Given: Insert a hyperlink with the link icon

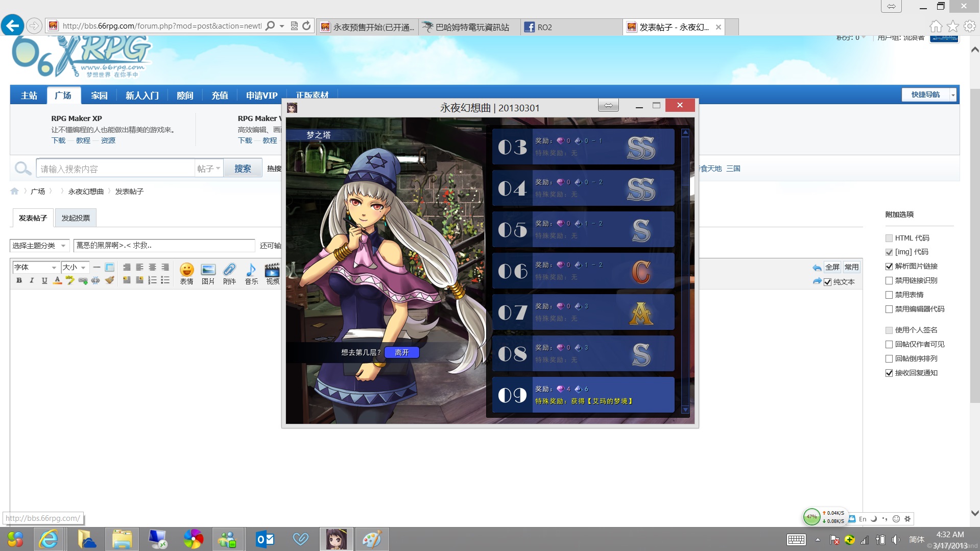Looking at the screenshot, I should coord(83,280).
